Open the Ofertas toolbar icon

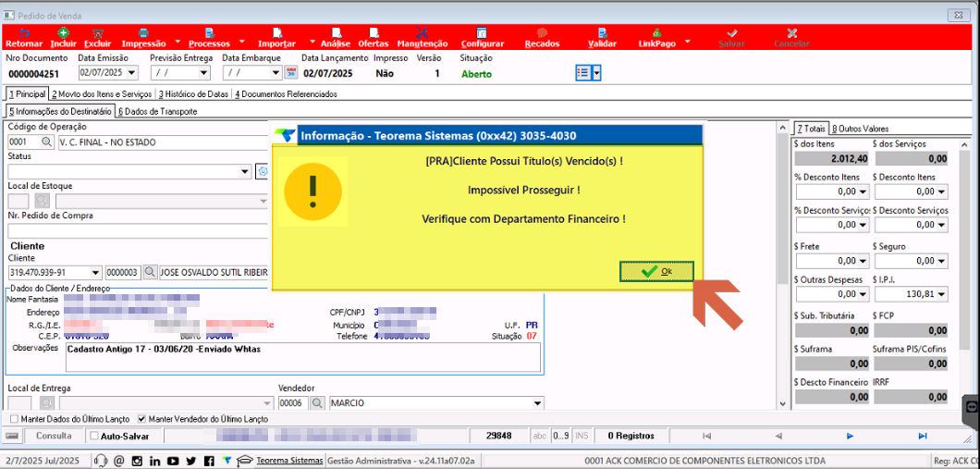374,33
